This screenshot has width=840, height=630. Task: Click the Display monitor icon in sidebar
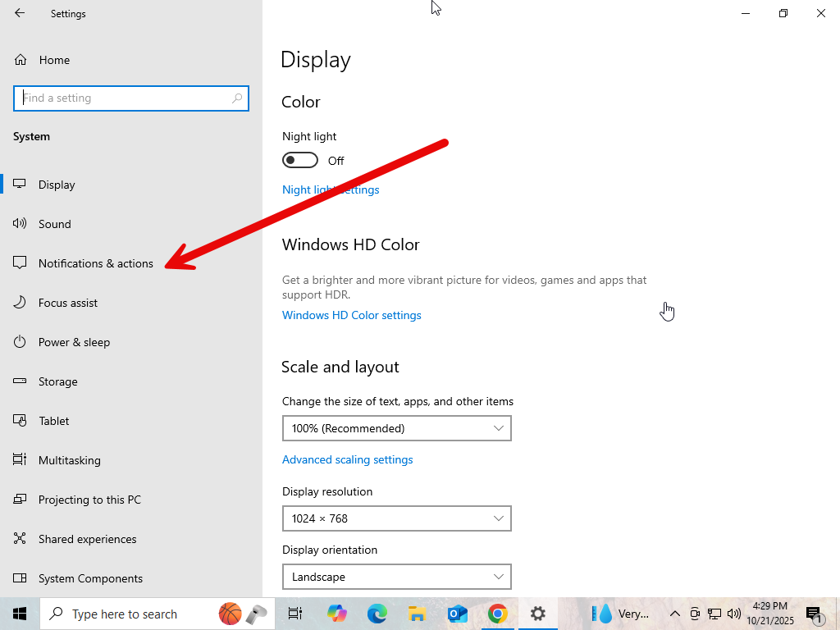click(x=21, y=185)
